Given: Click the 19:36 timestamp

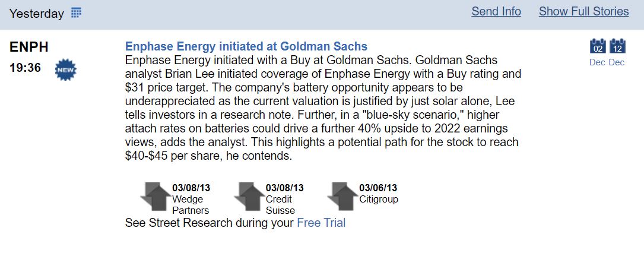Looking at the screenshot, I should point(26,68).
